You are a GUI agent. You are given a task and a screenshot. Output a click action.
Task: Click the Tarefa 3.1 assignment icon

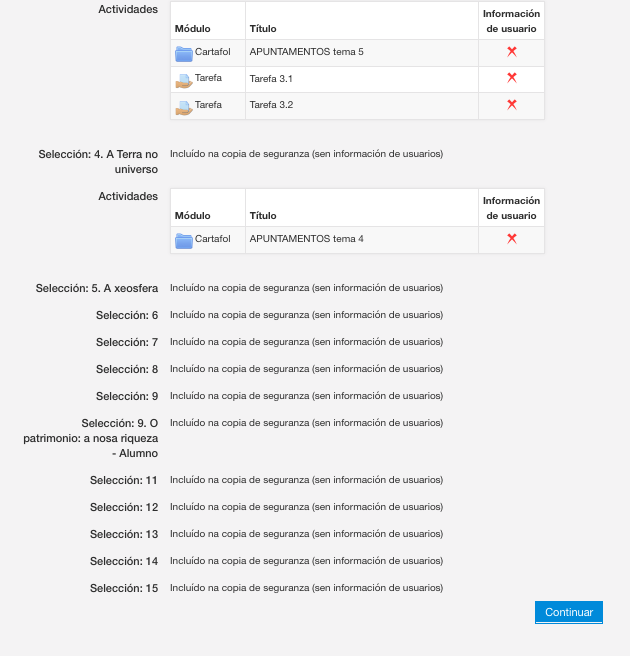[x=184, y=81]
